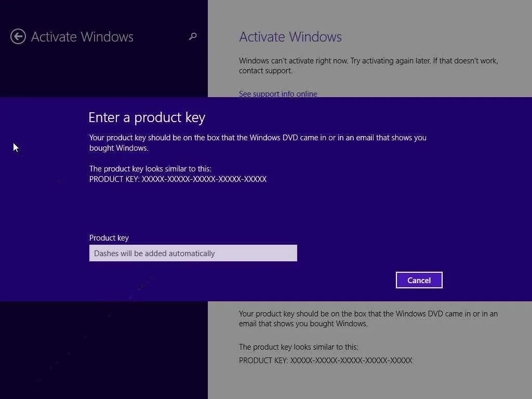Click the background pane's 'email that shows you bought Windows' text
This screenshot has height=399, width=532.
tap(303, 324)
